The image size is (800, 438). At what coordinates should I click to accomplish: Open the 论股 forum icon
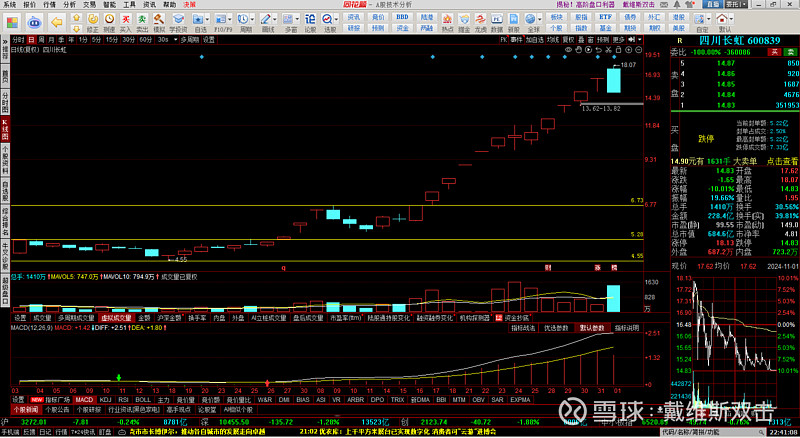[x=310, y=22]
